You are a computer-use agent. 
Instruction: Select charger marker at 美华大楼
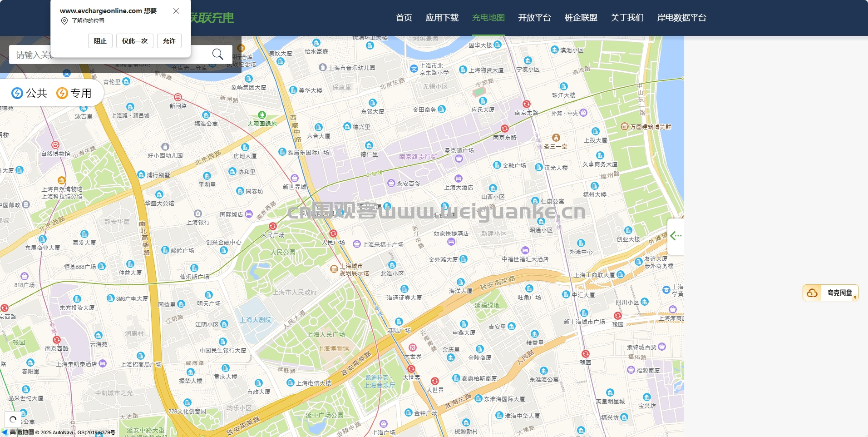293,90
